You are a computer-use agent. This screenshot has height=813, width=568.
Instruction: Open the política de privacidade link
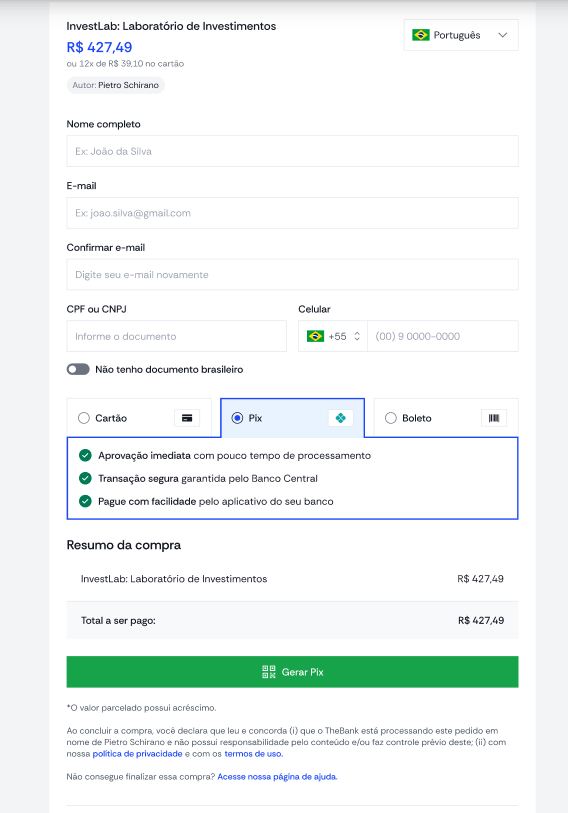coord(137,753)
